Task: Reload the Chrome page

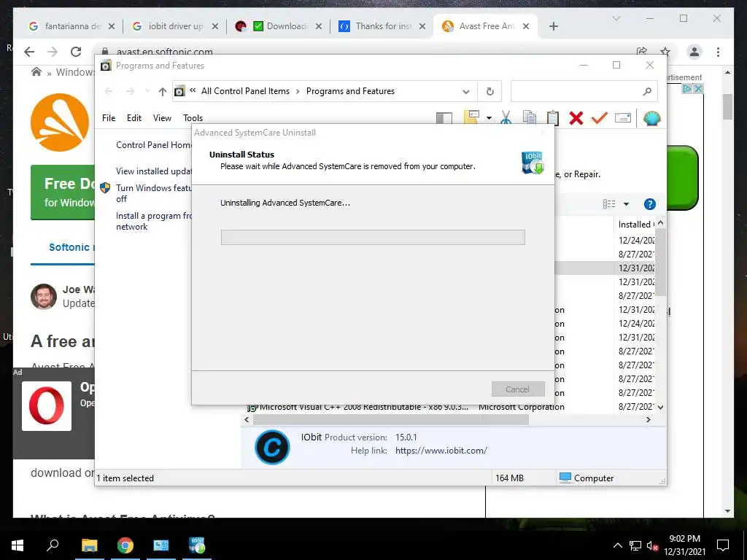Action: (x=76, y=52)
